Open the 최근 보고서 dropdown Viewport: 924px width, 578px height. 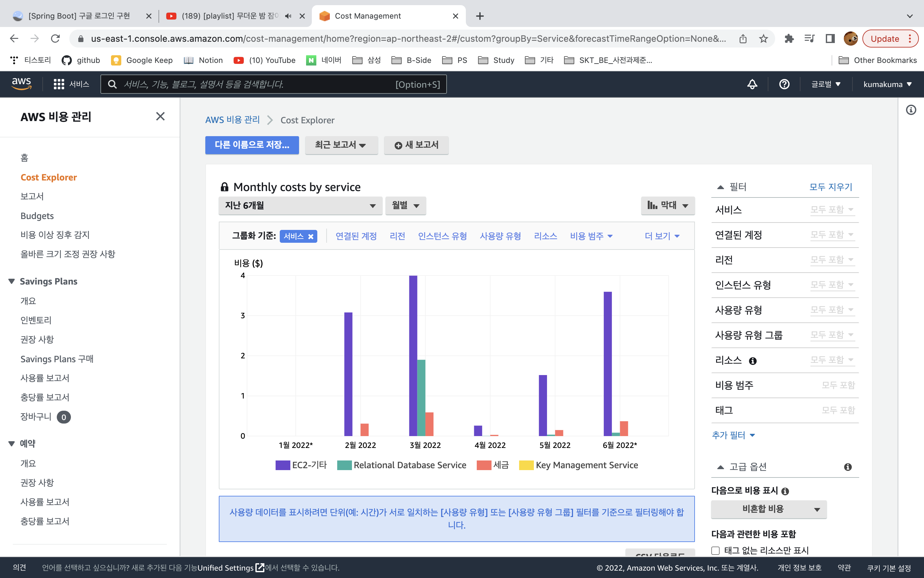(x=341, y=145)
